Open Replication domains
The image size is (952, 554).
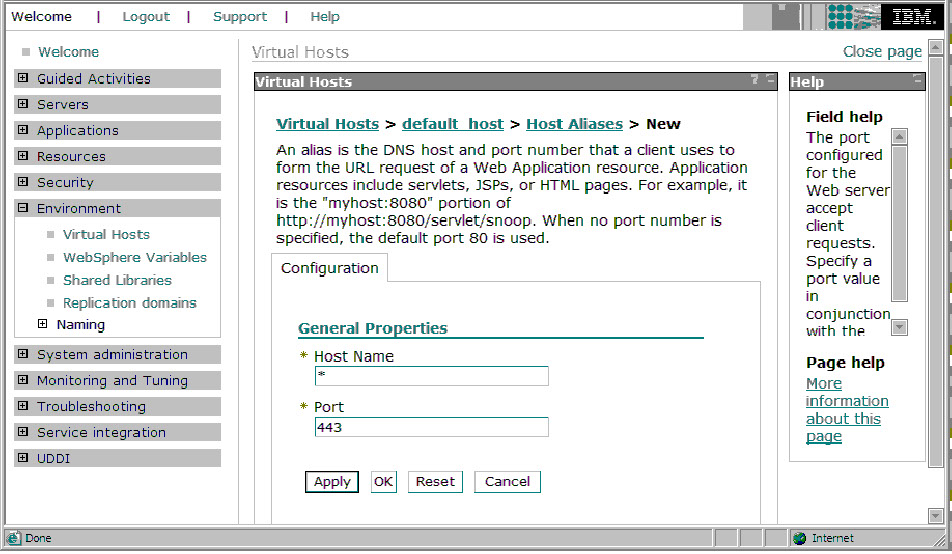coord(130,303)
